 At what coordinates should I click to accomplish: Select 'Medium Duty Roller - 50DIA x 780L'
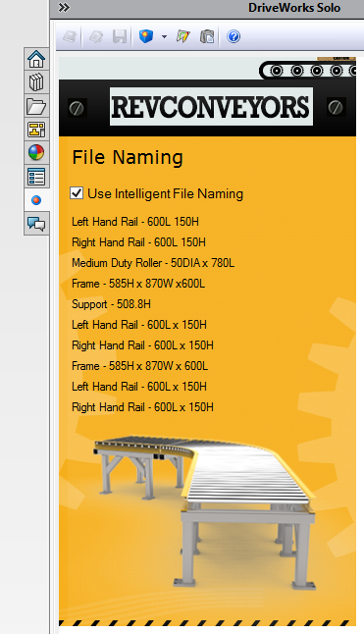(x=153, y=263)
